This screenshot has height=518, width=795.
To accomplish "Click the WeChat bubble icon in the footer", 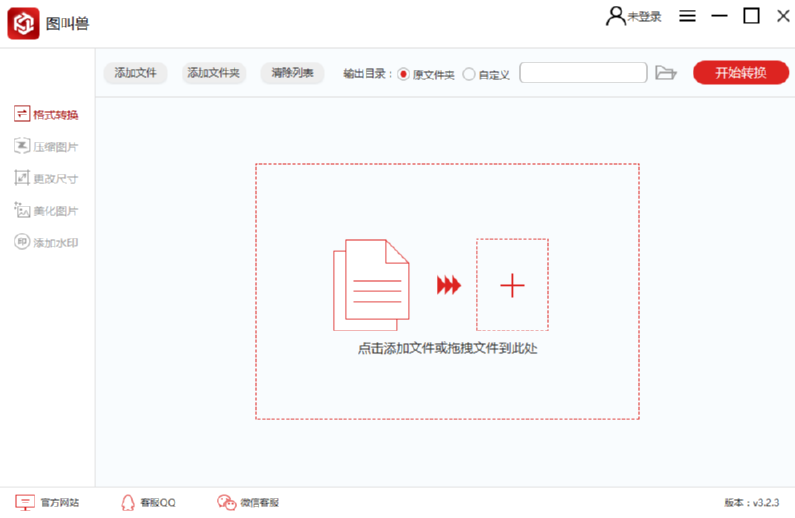I will coord(227,502).
